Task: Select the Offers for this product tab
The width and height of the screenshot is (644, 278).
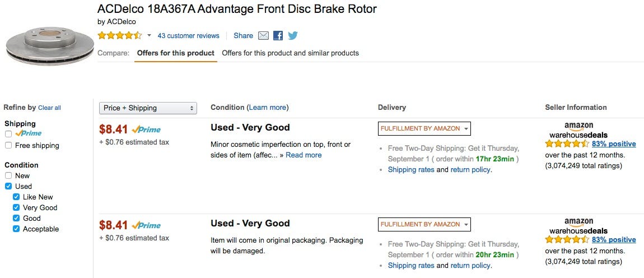Action: (x=176, y=53)
